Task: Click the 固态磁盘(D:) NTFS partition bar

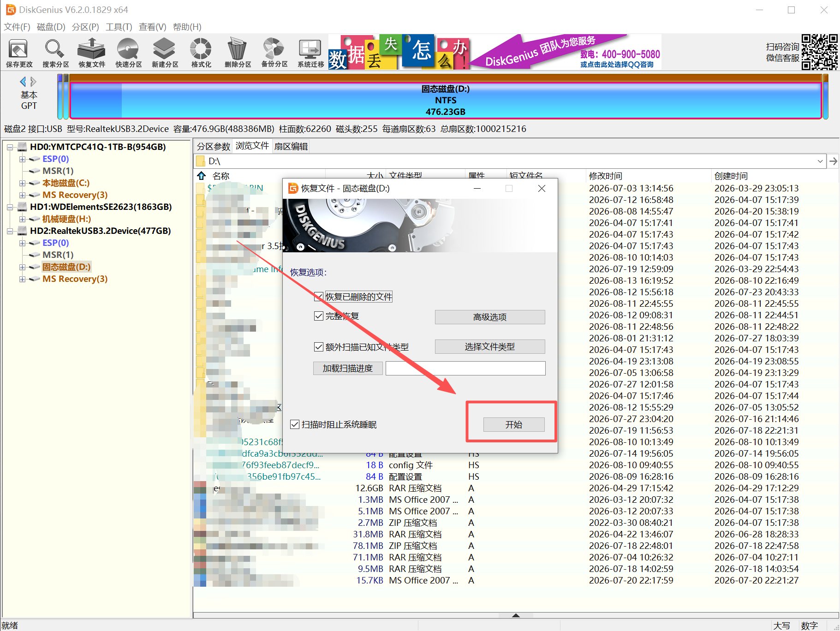Action: [x=446, y=100]
